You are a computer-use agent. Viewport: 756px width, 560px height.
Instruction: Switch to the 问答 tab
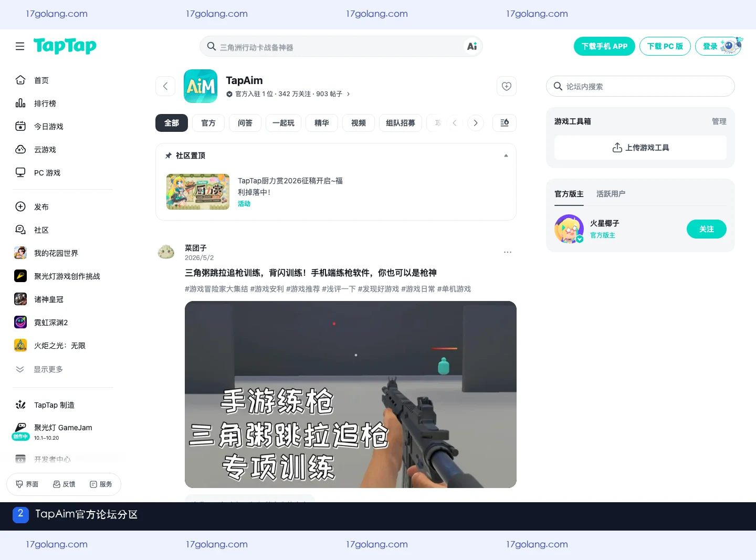[x=245, y=123]
